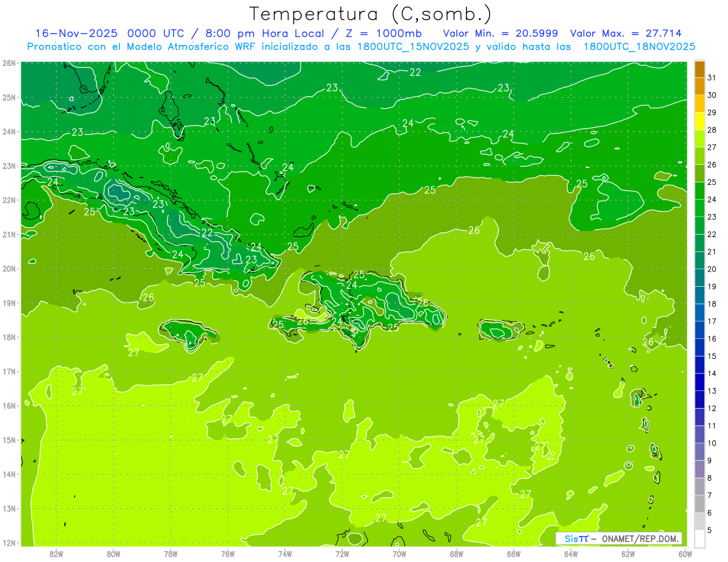Click the 23N latitude axis label
This screenshot has height=562, width=728.
point(9,166)
